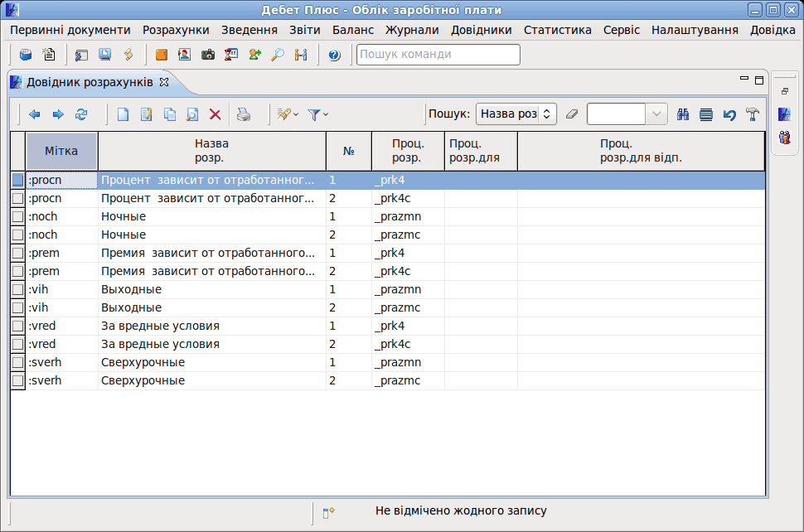Click the blue computer monitor toolbar icon
The image size is (804, 532).
(105, 55)
